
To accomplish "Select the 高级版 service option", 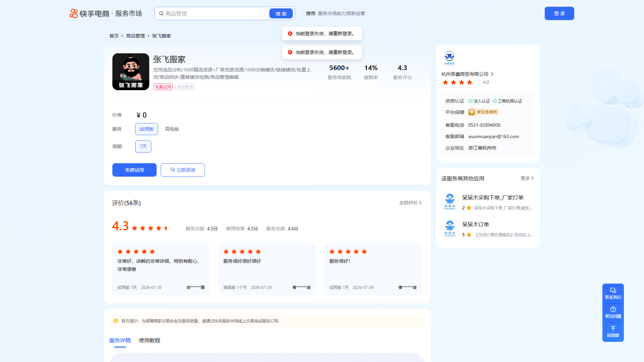I will click(172, 129).
